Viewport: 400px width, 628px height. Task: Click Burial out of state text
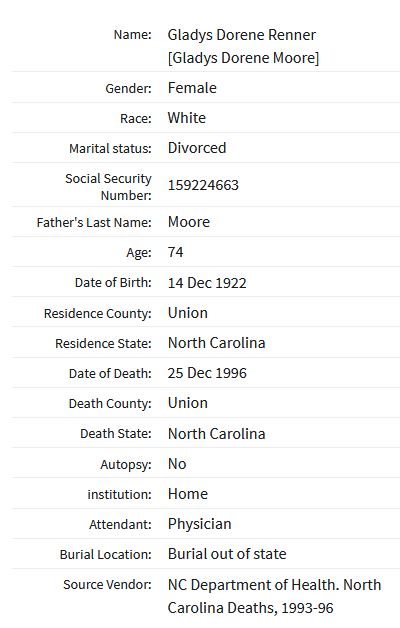pos(227,554)
